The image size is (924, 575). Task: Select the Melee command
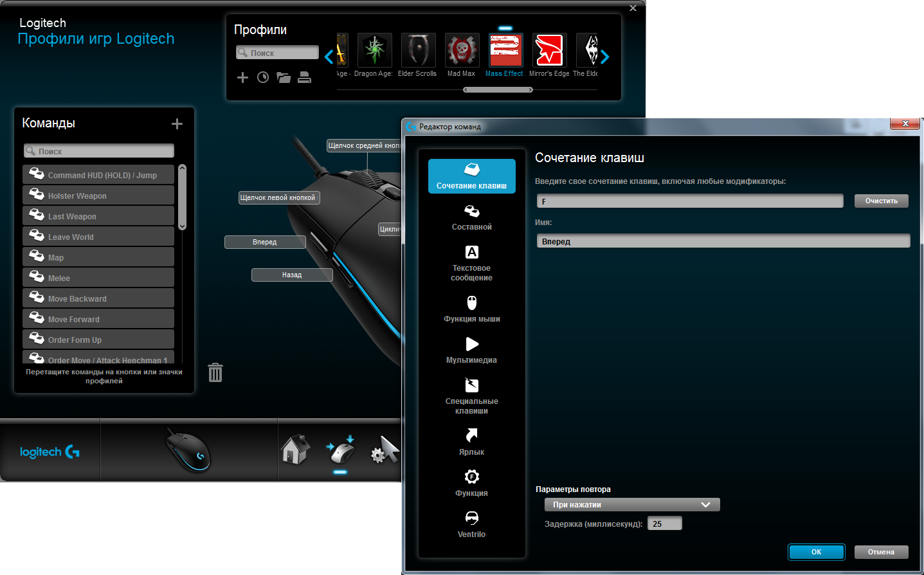(98, 278)
